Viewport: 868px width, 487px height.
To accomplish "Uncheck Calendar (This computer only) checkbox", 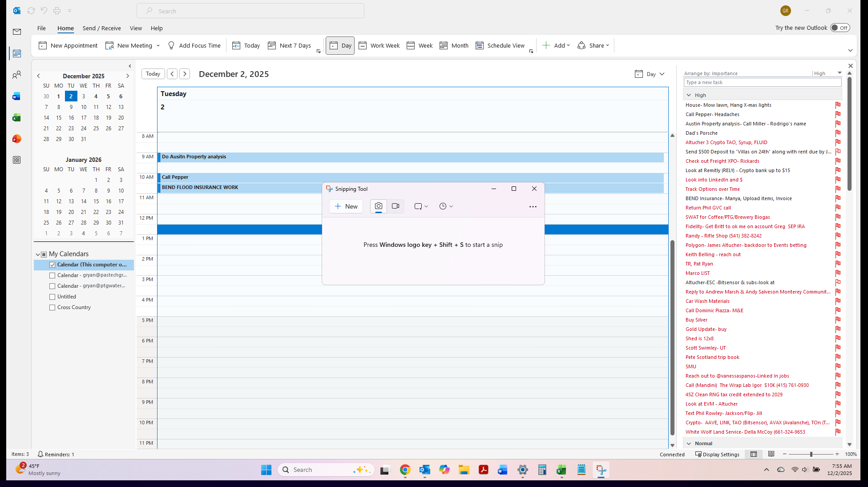I will point(52,265).
